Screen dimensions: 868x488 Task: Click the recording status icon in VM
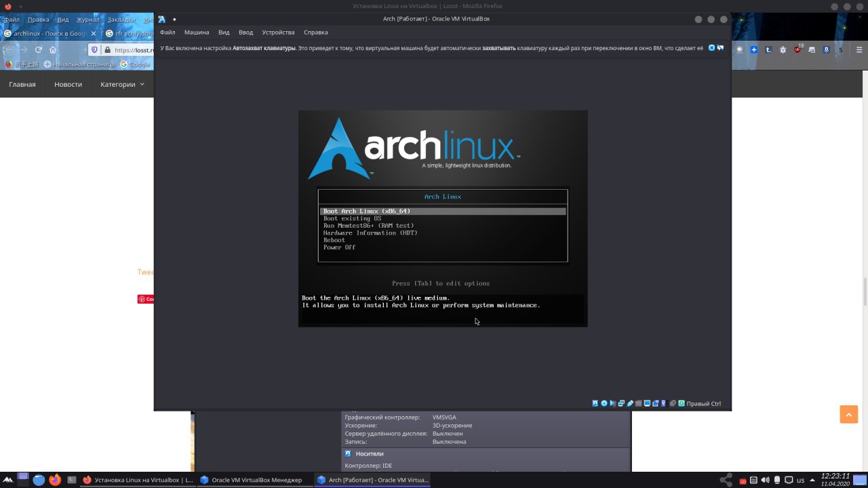pyautogui.click(x=656, y=403)
